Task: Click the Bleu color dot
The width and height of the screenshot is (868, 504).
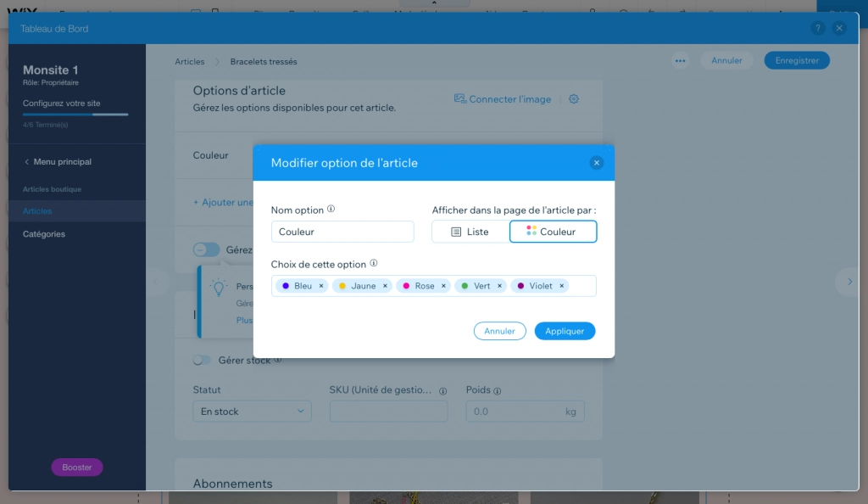Action: [x=286, y=286]
